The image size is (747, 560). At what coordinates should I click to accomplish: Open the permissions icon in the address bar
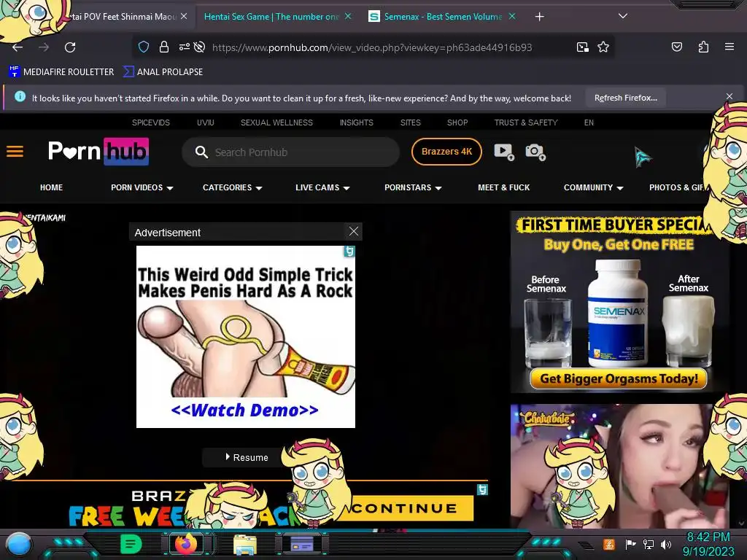click(185, 47)
